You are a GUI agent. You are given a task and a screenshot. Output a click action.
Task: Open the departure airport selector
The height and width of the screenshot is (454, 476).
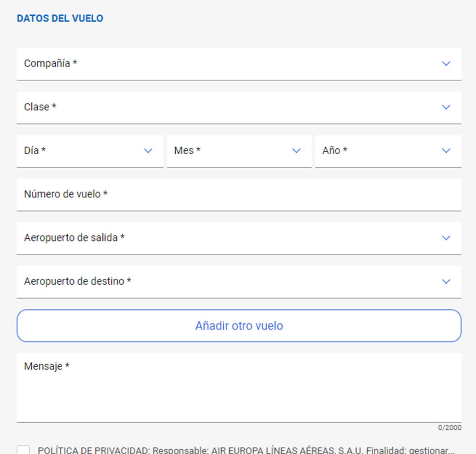pos(238,238)
